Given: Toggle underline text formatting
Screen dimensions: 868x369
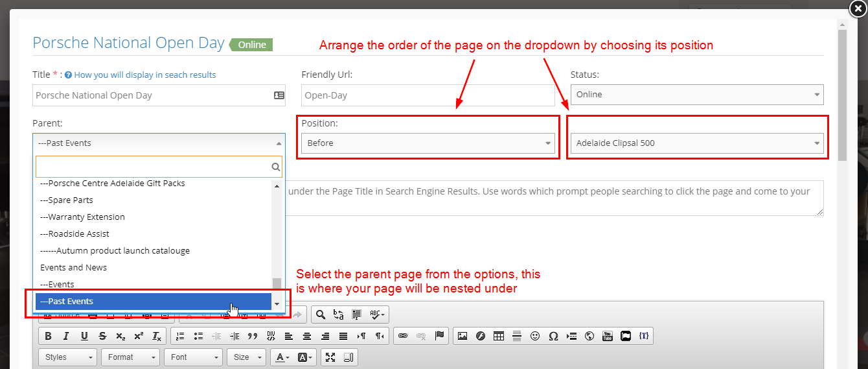Looking at the screenshot, I should coord(84,336).
